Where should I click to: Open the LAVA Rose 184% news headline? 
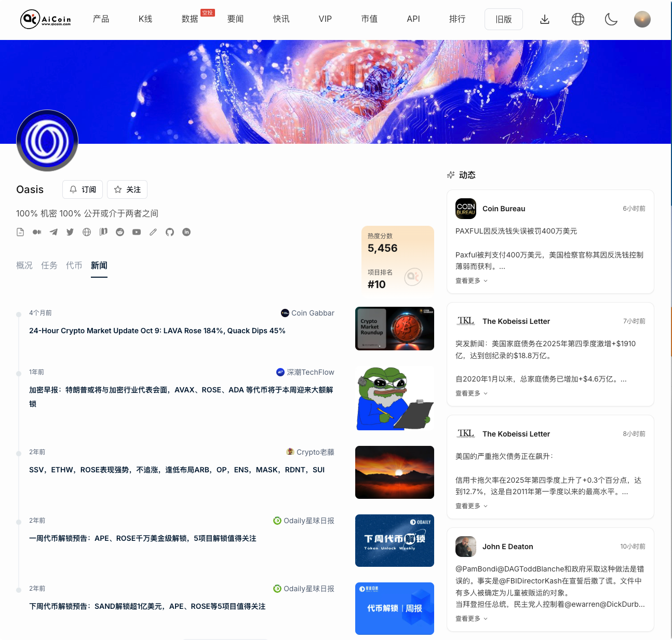(x=157, y=331)
